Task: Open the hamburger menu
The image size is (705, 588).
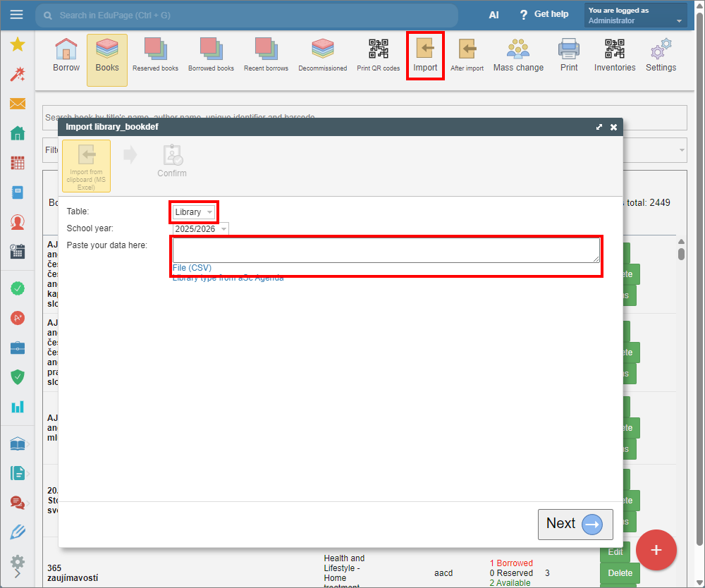Action: [x=17, y=15]
